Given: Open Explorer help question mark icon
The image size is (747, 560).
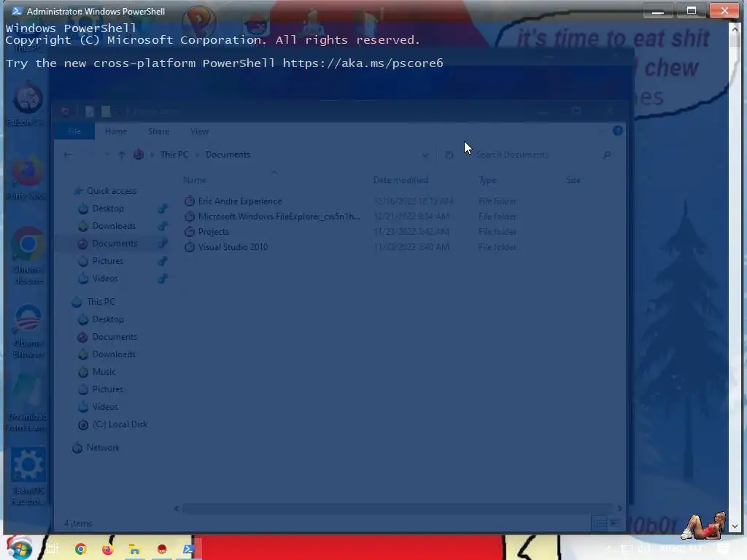Looking at the screenshot, I should click(x=617, y=131).
